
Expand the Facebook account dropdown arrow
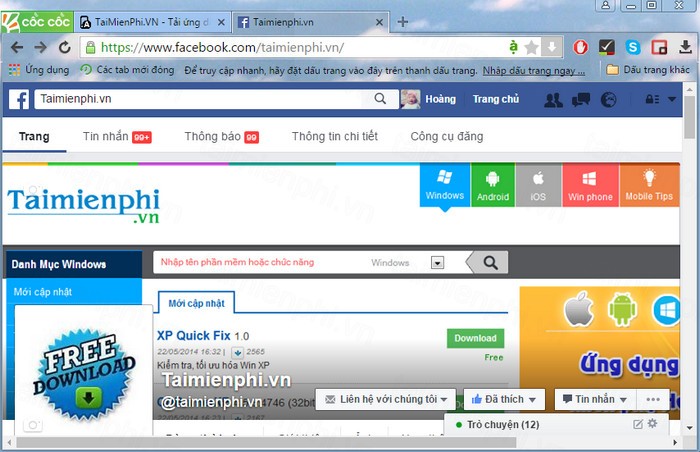pos(672,99)
